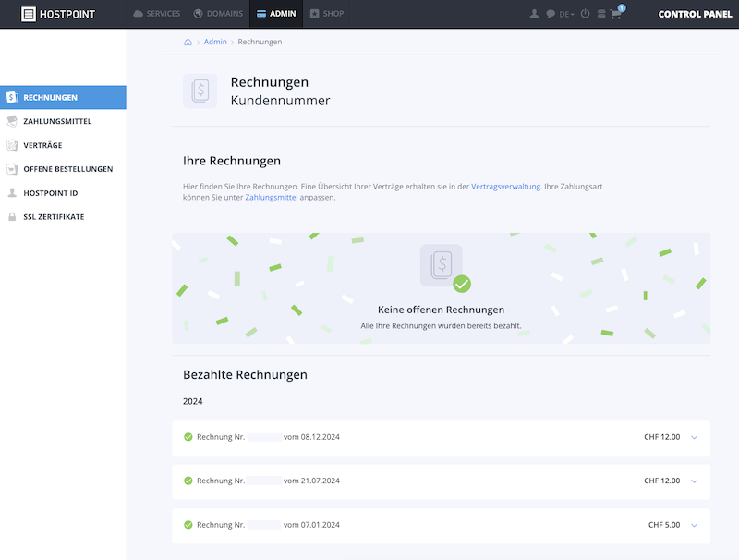Click the amount CHF 12.00 of the 21.07.2024 invoice
739x560 pixels.
(x=662, y=481)
